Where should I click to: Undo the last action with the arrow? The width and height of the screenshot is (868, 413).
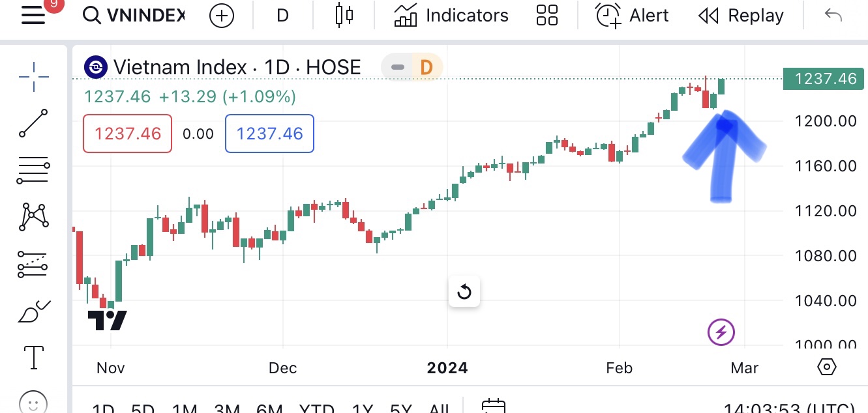[x=833, y=16]
